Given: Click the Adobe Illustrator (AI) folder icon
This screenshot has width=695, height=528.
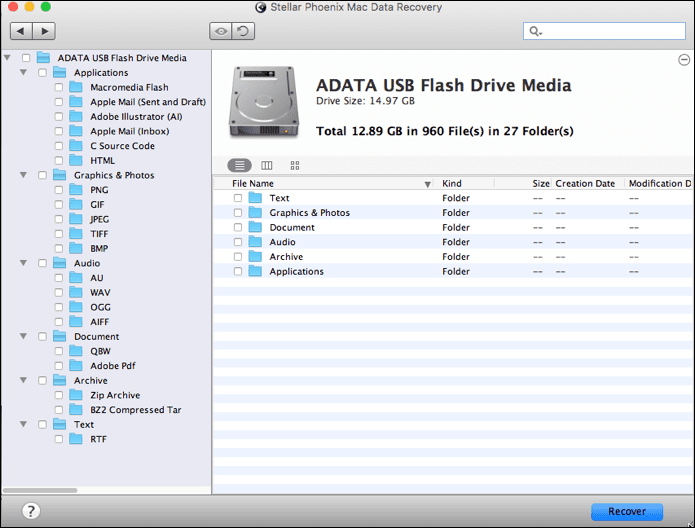Looking at the screenshot, I should tap(76, 116).
